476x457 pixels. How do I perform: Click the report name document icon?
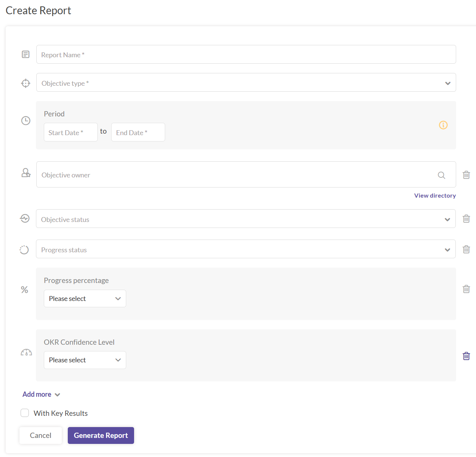[x=25, y=55]
